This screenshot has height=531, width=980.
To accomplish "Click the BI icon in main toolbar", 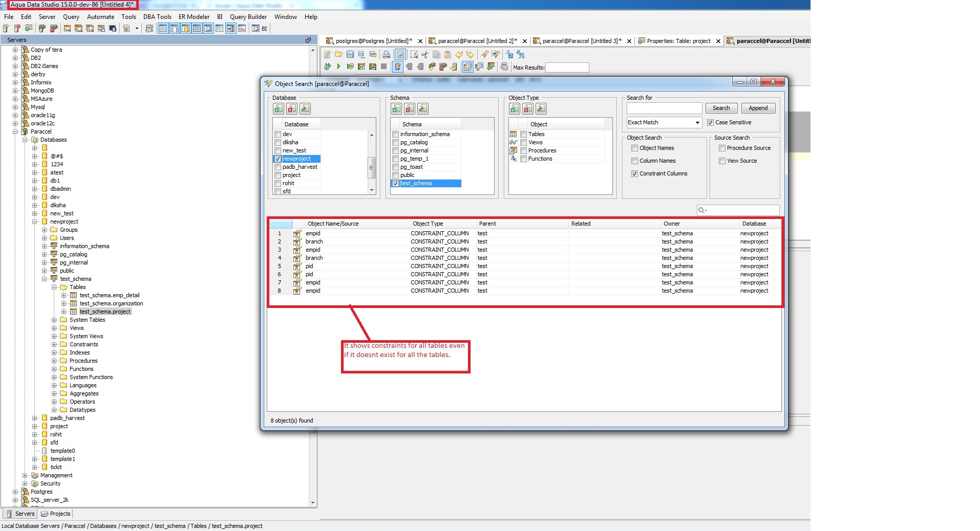I will click(260, 29).
